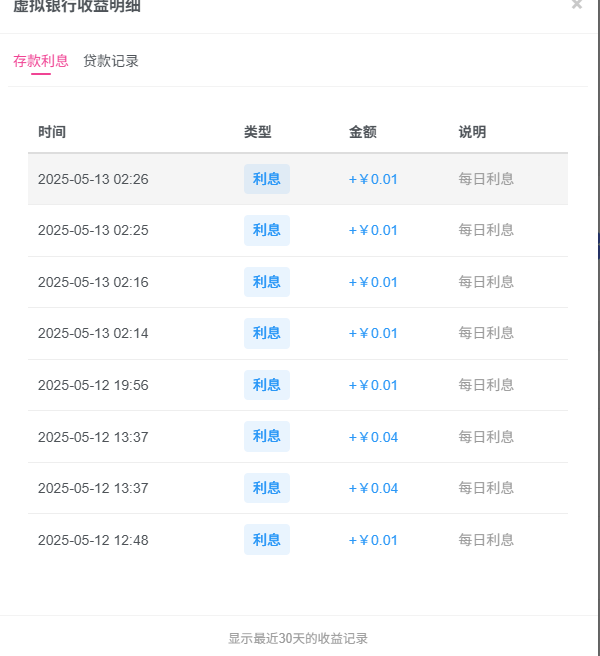Click the 显示最近30天的收益记录 footer text
The width and height of the screenshot is (600, 656).
(x=298, y=638)
